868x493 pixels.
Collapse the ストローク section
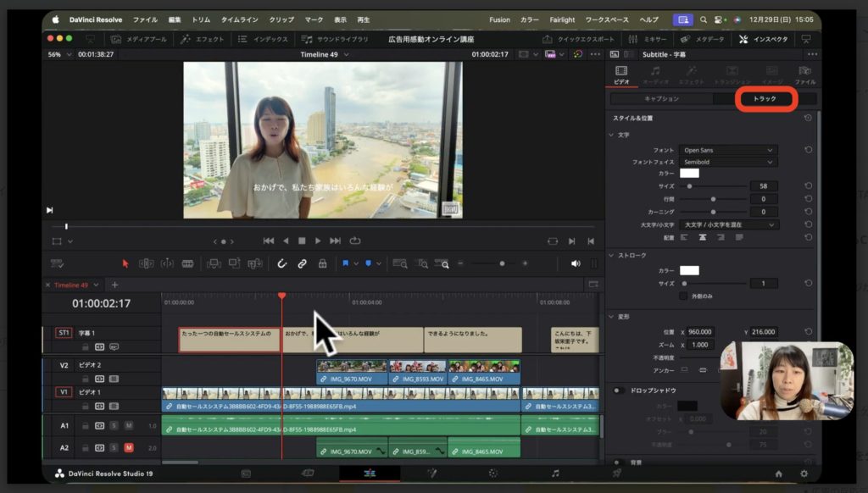[x=613, y=254]
